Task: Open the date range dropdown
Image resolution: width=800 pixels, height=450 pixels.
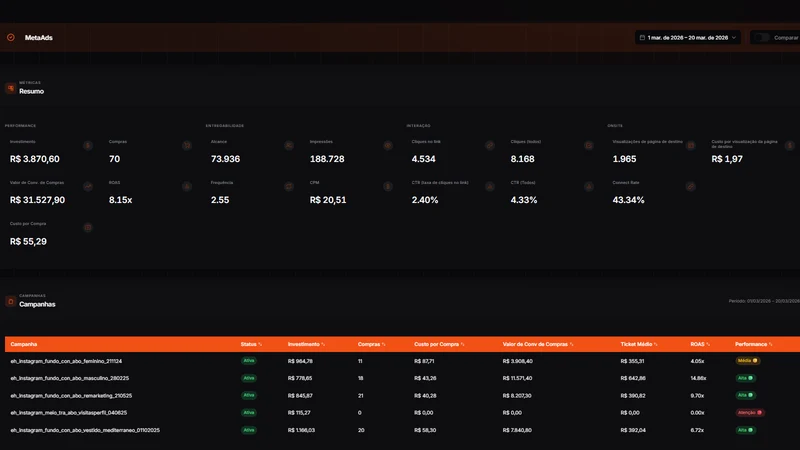Action: click(688, 37)
